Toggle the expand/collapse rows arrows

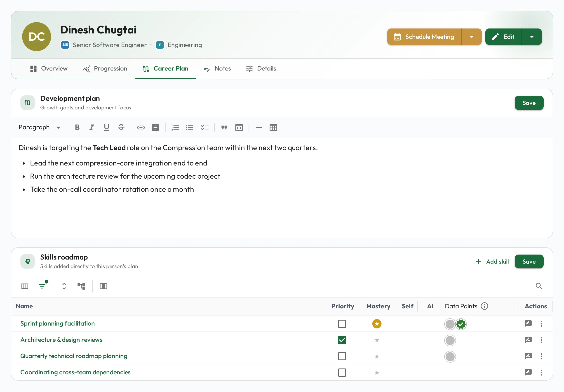[x=64, y=286]
